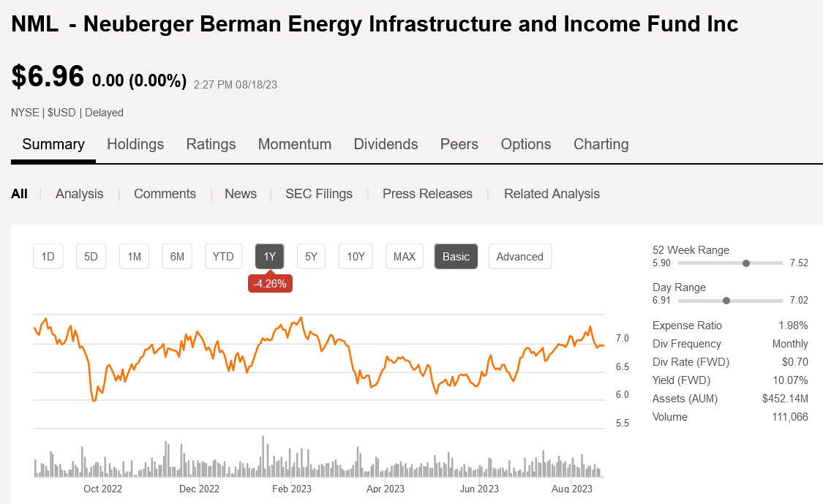
Task: Set chart range to 5D
Action: 91,257
